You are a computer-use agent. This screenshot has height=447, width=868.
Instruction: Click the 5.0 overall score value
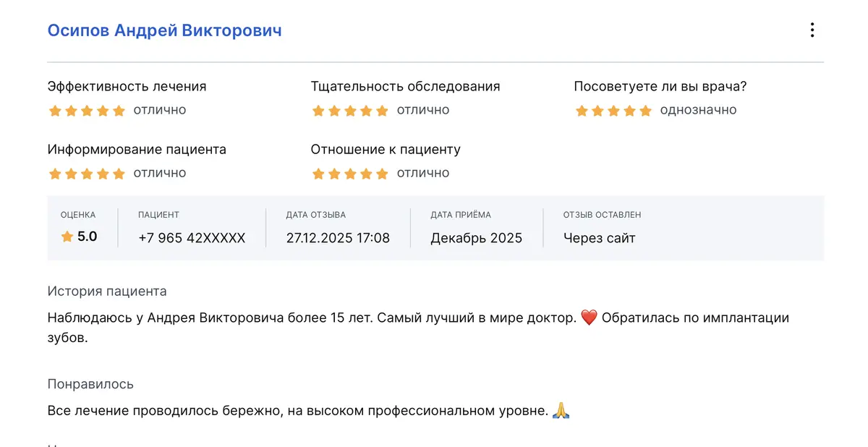[x=87, y=237]
